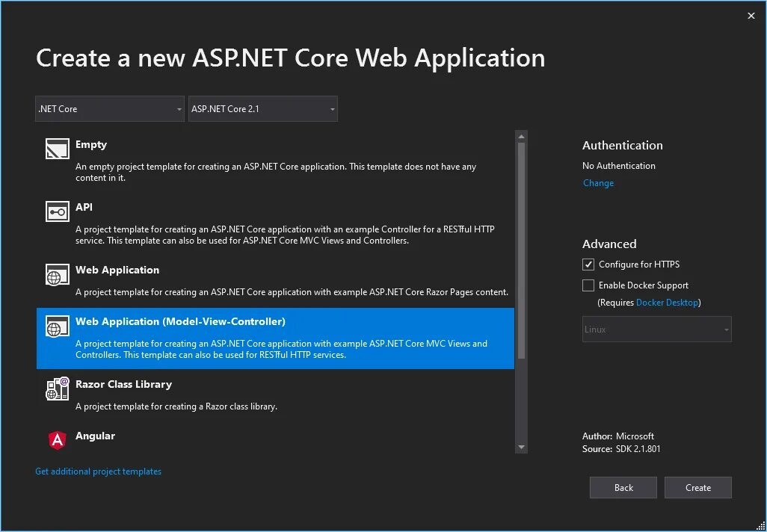Screen dimensions: 767x532
Task: Close the dialog with the X icon
Action: coord(751,16)
